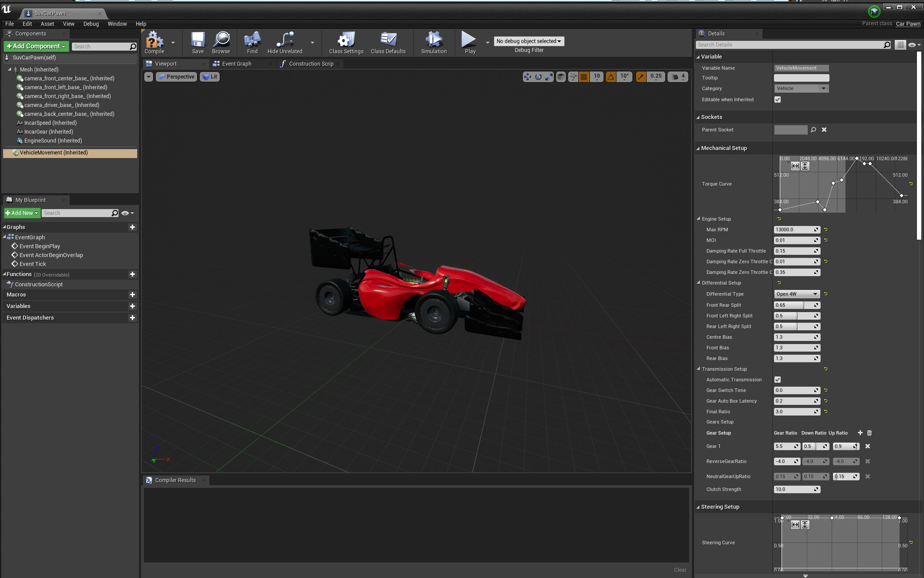Screen dimensions: 924x578
Task: Select the translate gizmo tool
Action: [x=527, y=77]
